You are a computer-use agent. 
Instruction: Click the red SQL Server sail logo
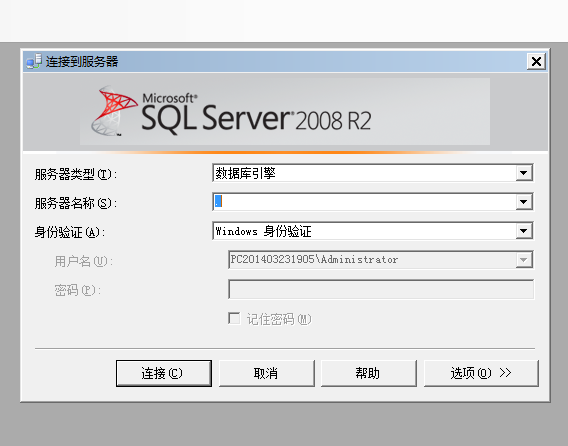pyautogui.click(x=114, y=111)
